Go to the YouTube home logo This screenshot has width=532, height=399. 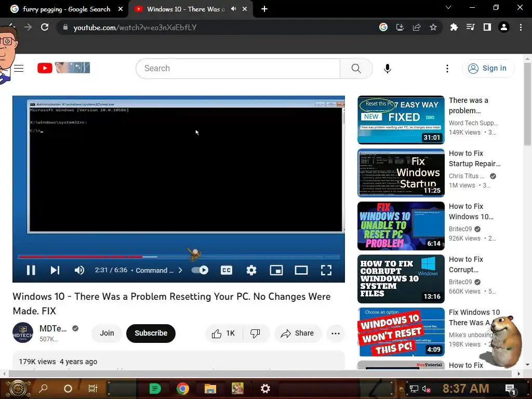(63, 68)
